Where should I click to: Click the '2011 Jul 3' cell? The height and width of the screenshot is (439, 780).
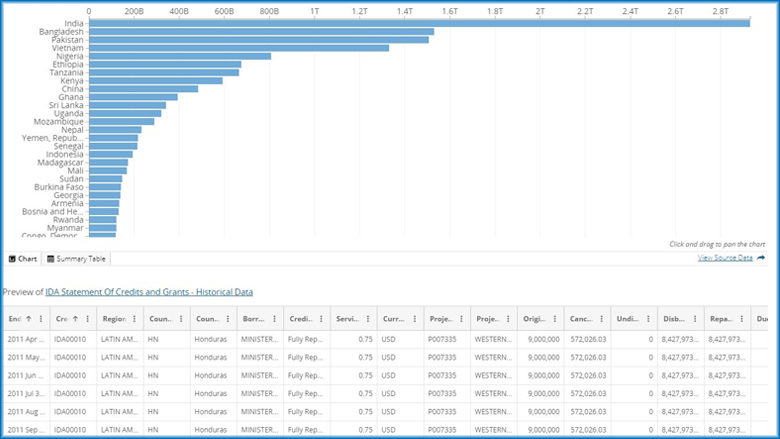point(26,393)
